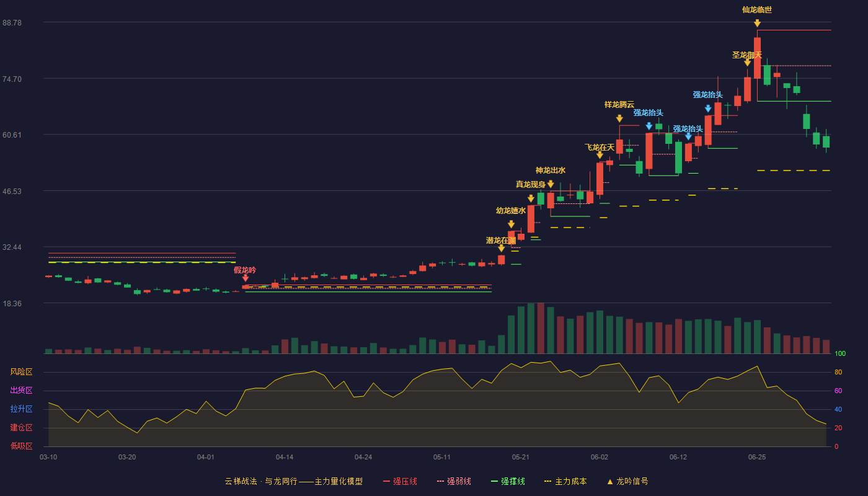The image size is (868, 496).
Task: Click the 06-25 date axis label
Action: pyautogui.click(x=757, y=457)
